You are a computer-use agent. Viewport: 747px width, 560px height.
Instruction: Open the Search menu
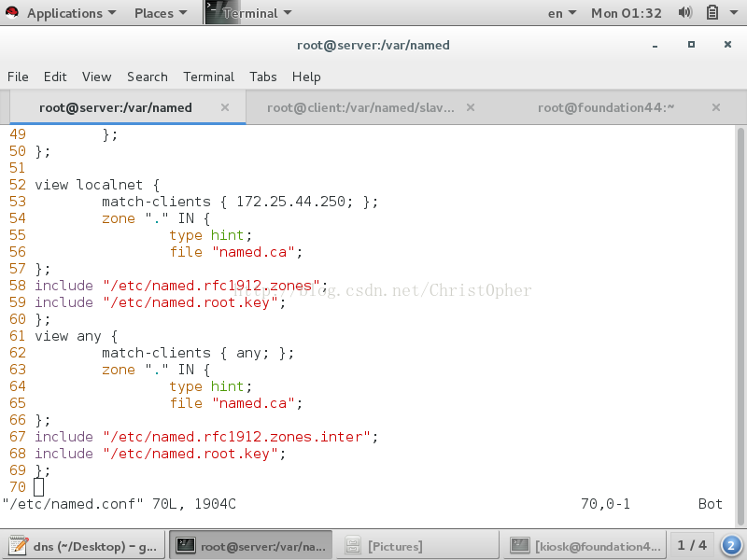coord(148,77)
